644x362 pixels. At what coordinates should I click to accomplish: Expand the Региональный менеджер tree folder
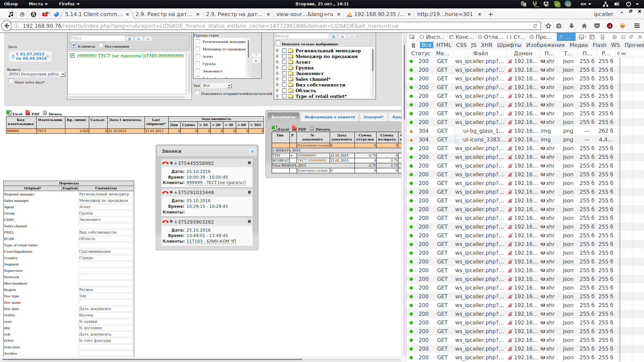[x=277, y=51]
